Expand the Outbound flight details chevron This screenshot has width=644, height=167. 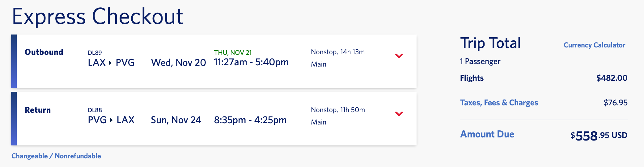[x=399, y=56]
